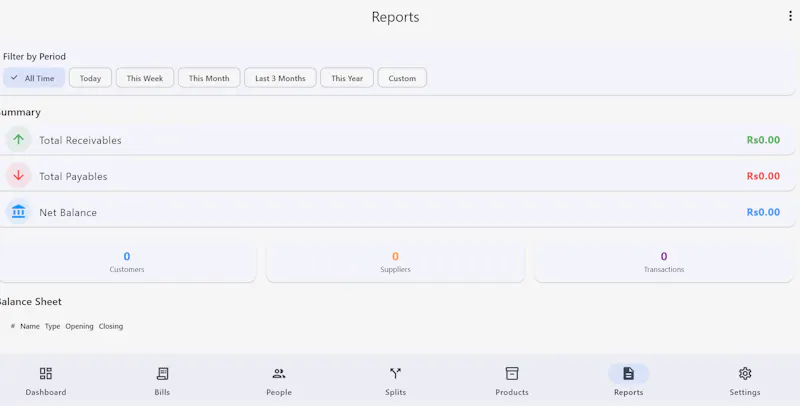Open the three-dot overflow menu
The image size is (800, 407).
coord(790,16)
